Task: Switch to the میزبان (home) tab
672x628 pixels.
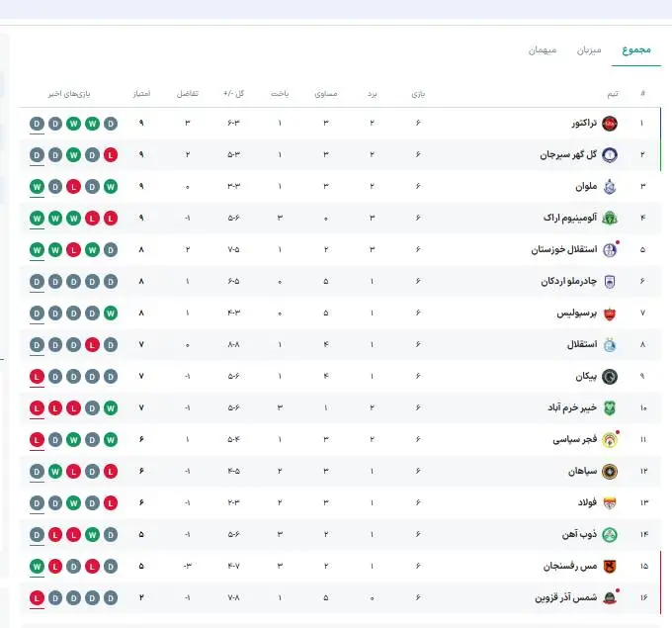Action: click(589, 49)
